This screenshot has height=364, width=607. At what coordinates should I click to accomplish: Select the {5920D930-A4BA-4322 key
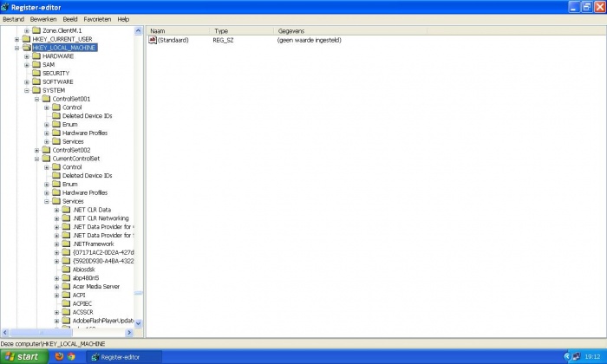[103, 261]
